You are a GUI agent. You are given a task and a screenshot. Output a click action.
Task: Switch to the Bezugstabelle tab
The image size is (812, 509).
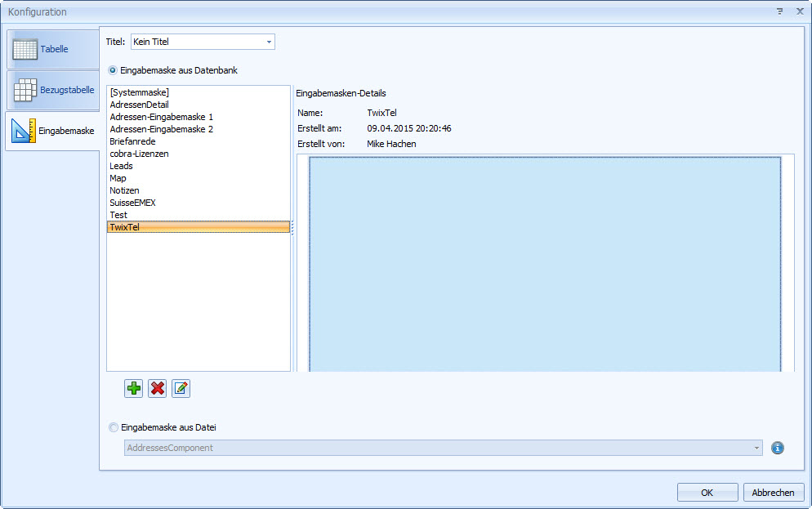[x=53, y=90]
